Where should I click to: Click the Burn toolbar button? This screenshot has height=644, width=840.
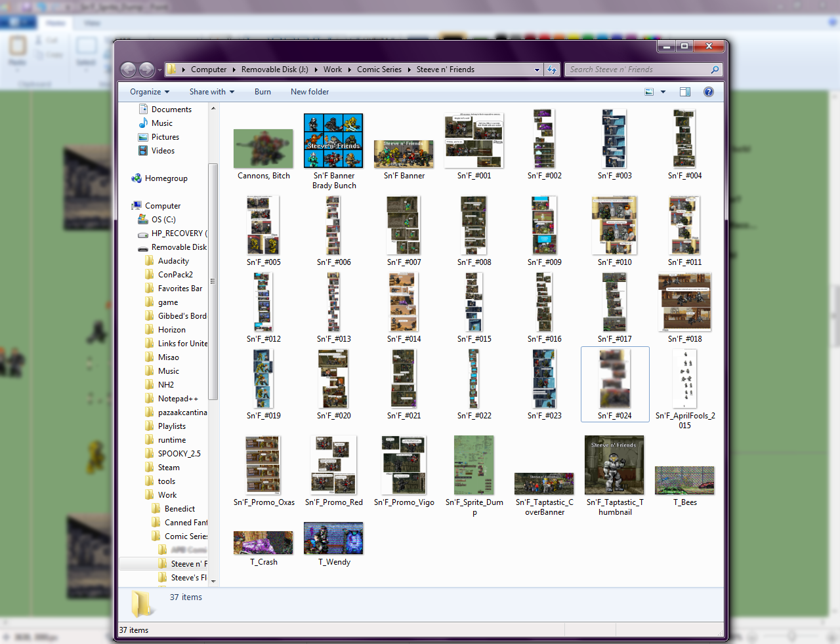pyautogui.click(x=262, y=92)
